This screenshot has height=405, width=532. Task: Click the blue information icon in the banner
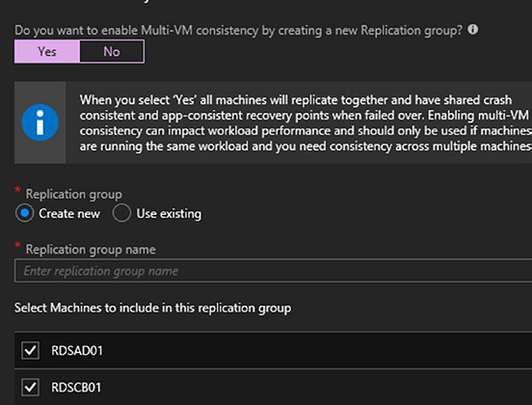(40, 122)
